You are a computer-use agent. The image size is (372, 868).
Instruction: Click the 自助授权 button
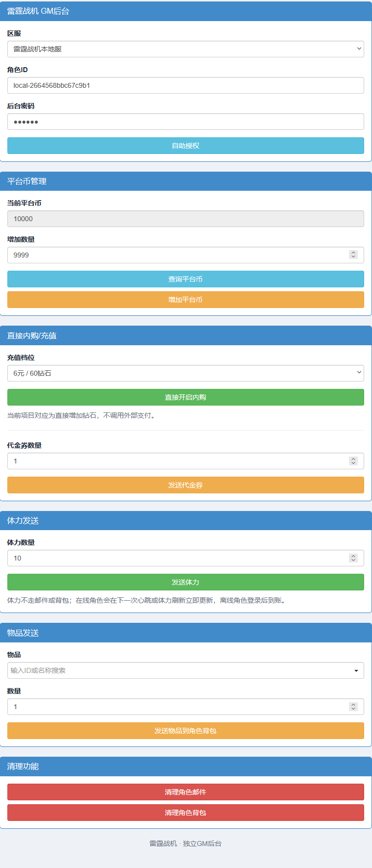pos(185,146)
